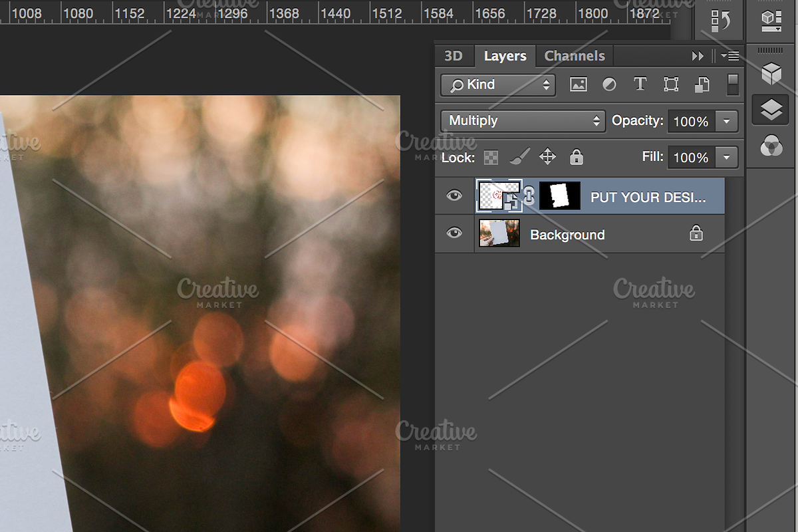
Task: Switch to the 3D tab
Action: click(x=454, y=56)
